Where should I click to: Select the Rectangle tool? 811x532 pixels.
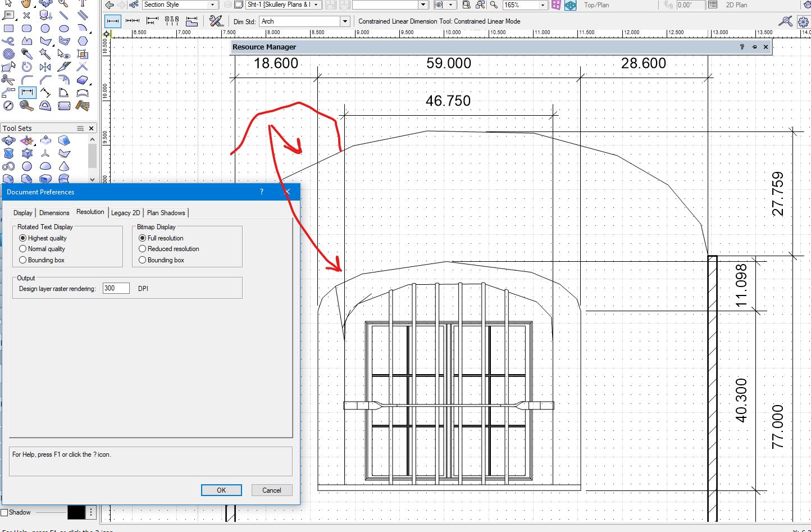point(8,28)
